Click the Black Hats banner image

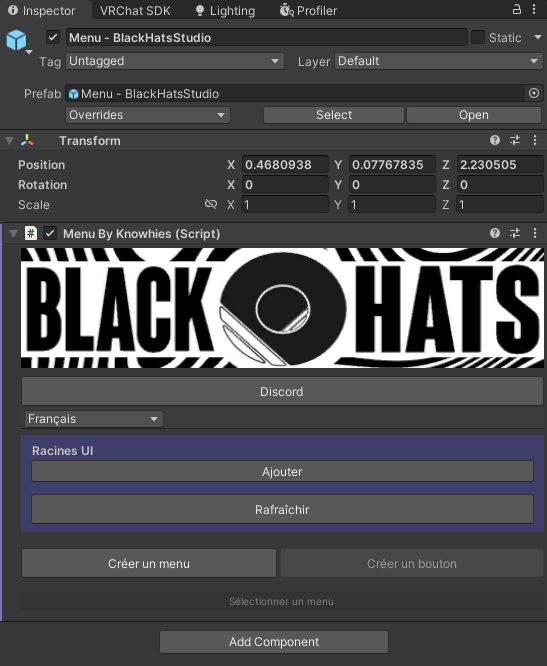(282, 308)
